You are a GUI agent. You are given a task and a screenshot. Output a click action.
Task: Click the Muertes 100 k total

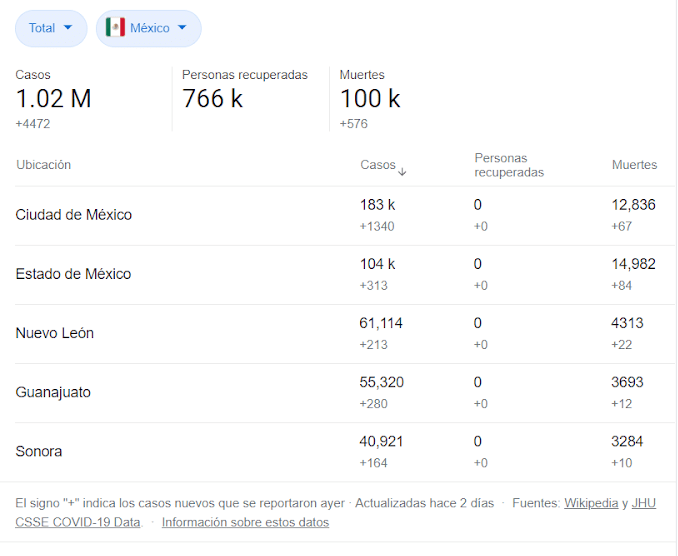pyautogui.click(x=370, y=99)
